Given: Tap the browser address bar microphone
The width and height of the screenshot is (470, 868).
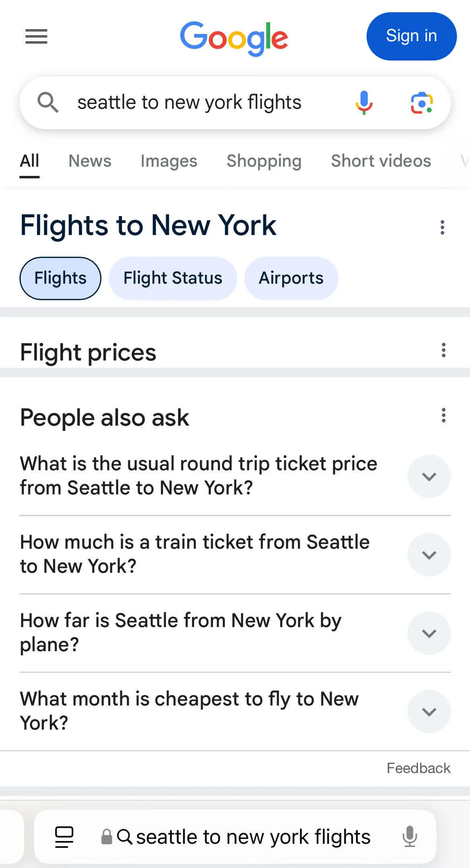Looking at the screenshot, I should click(x=410, y=837).
